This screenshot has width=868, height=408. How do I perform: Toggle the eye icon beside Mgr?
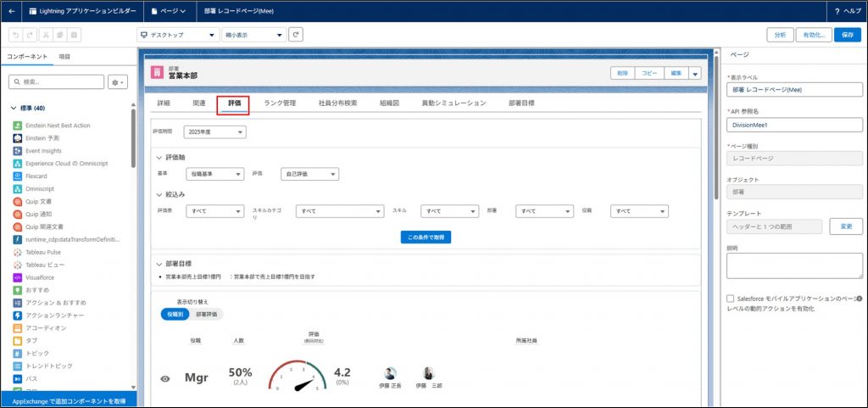pyautogui.click(x=165, y=378)
